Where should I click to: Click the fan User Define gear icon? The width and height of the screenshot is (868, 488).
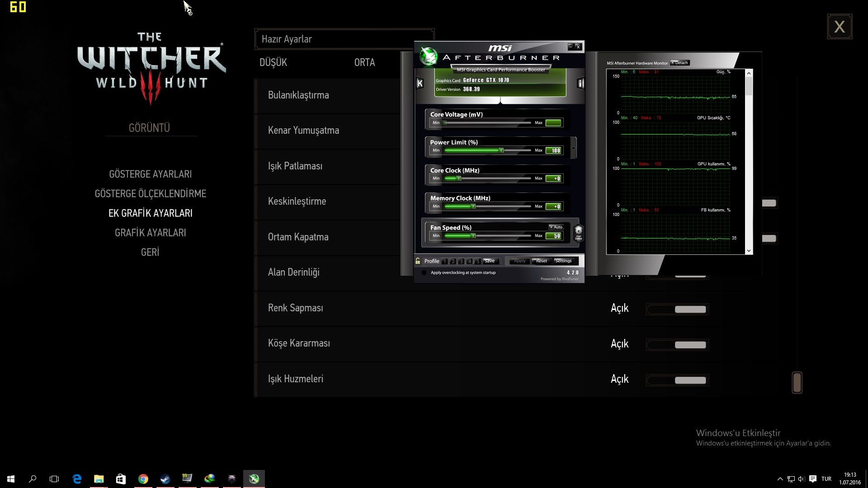click(x=578, y=233)
